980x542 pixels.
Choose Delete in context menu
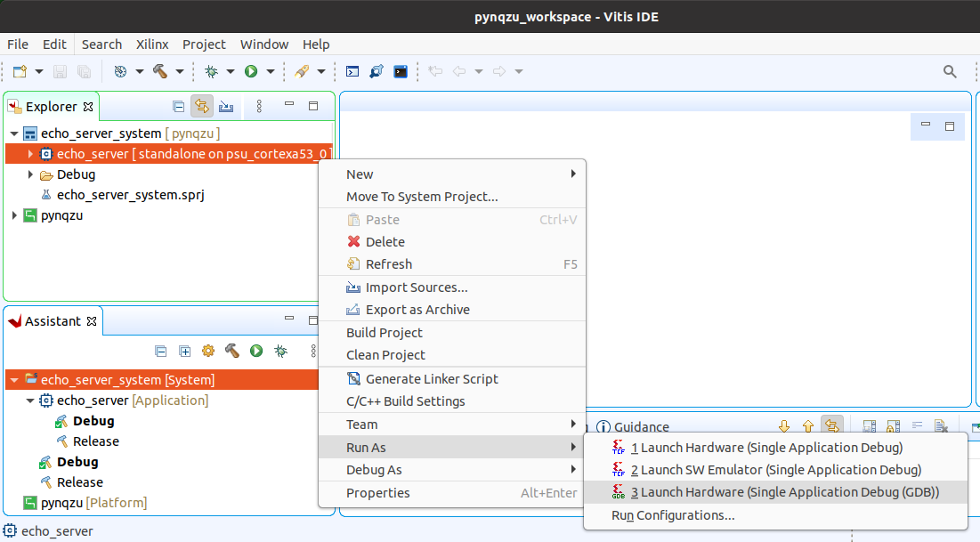coord(452,242)
